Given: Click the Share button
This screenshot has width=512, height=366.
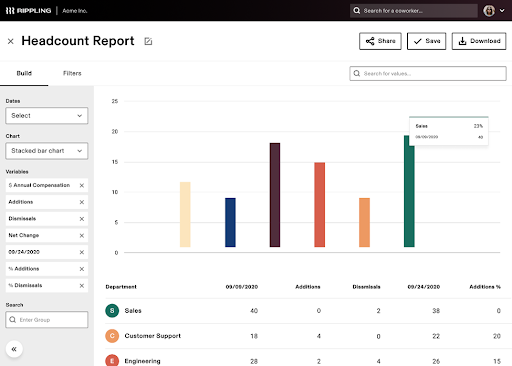Looking at the screenshot, I should (380, 41).
